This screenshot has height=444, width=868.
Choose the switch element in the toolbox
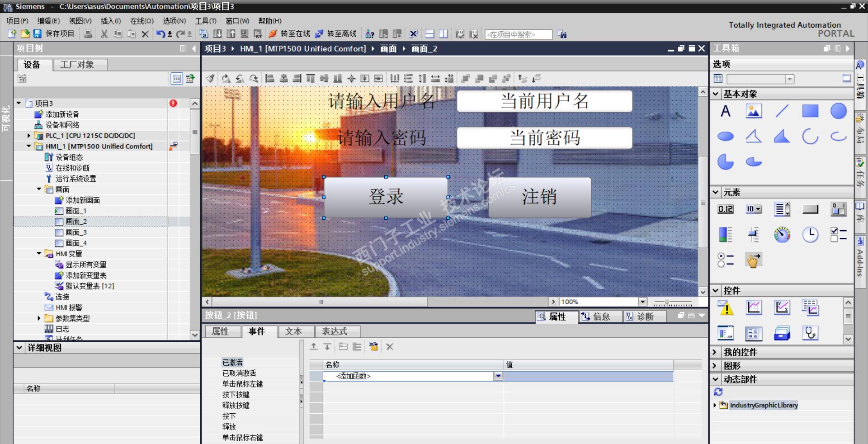click(839, 209)
